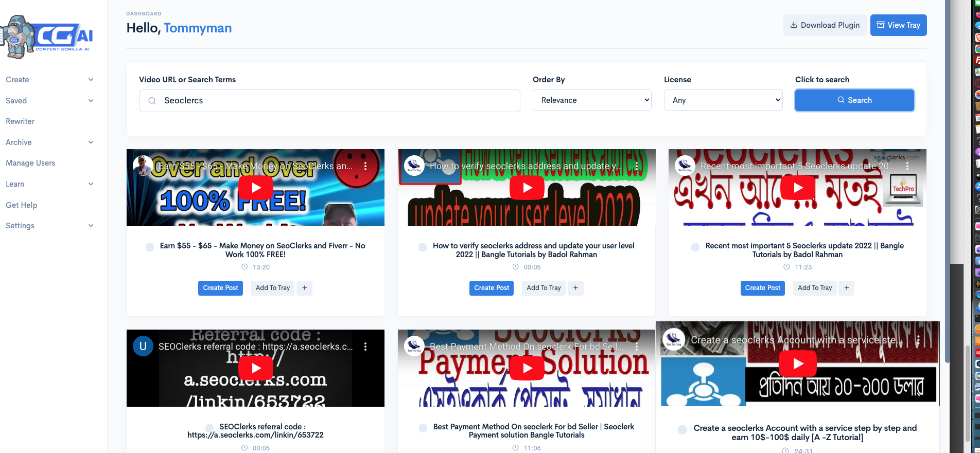Click the plus button under 'How to verify seoclerks' card
The width and height of the screenshot is (980, 453).
pos(575,288)
